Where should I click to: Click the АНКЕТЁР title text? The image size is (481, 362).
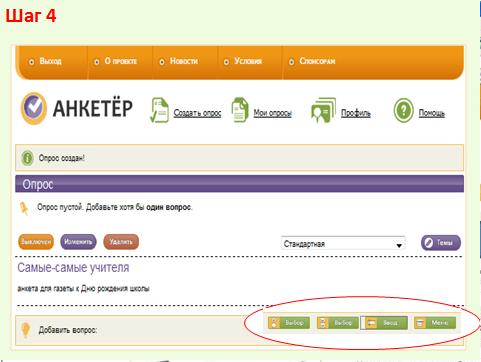tap(93, 109)
